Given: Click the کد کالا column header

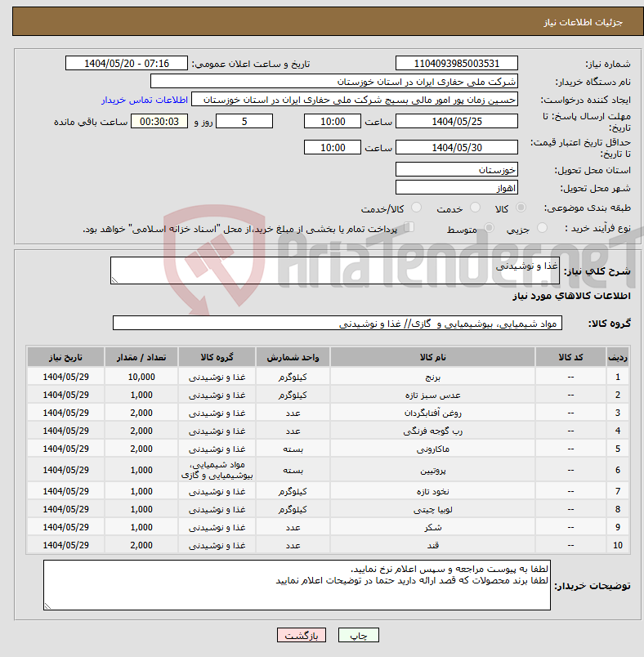Looking at the screenshot, I should [x=570, y=357].
